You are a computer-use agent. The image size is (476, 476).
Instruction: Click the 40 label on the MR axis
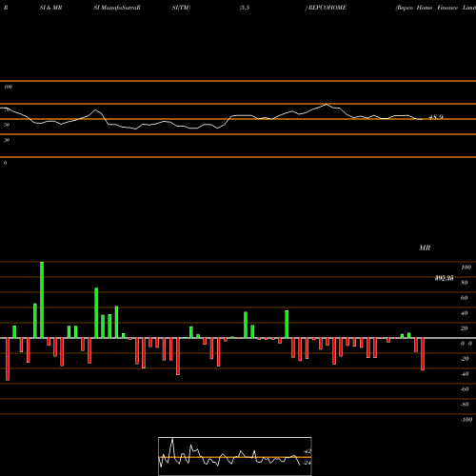465,313
